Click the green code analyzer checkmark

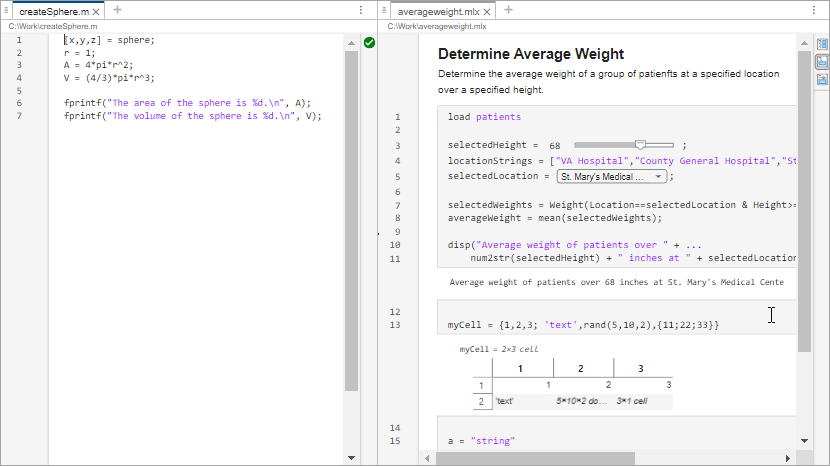coord(369,43)
